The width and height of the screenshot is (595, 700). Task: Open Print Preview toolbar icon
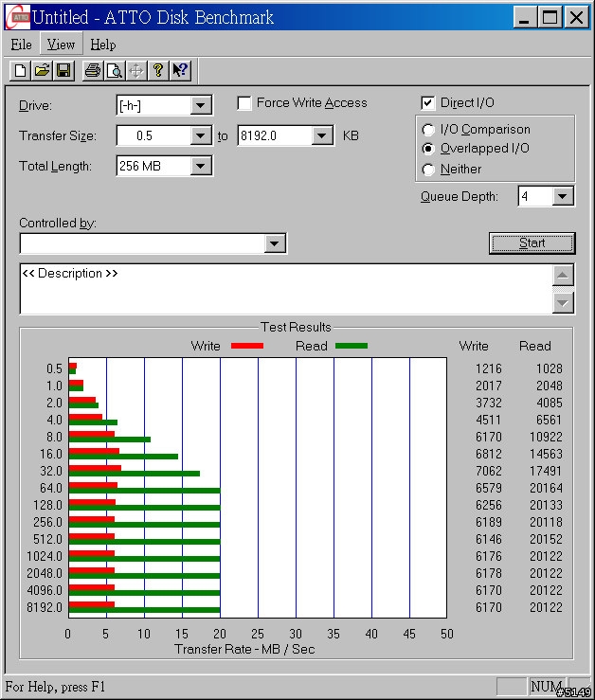[x=115, y=70]
